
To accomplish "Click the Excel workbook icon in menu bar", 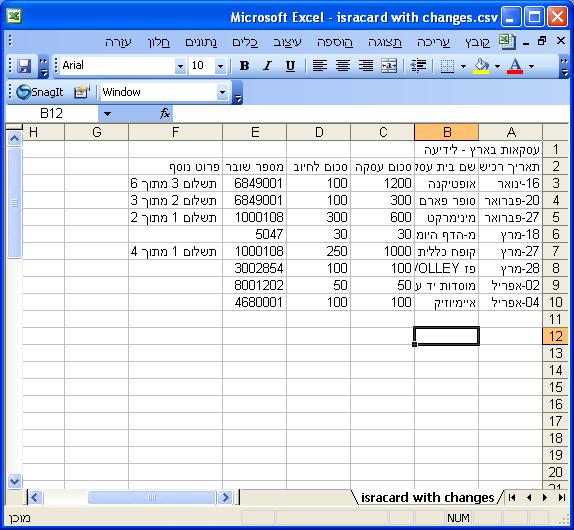I will coord(507,42).
